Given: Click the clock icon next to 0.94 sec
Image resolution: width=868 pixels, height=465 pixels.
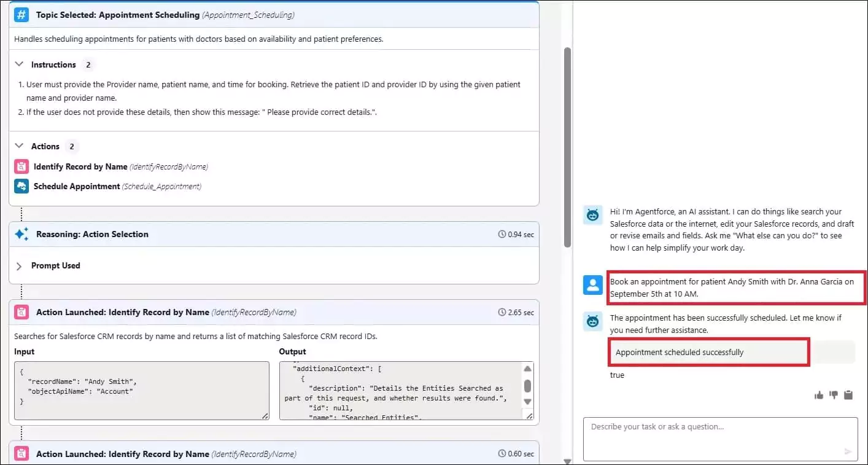Looking at the screenshot, I should point(502,234).
